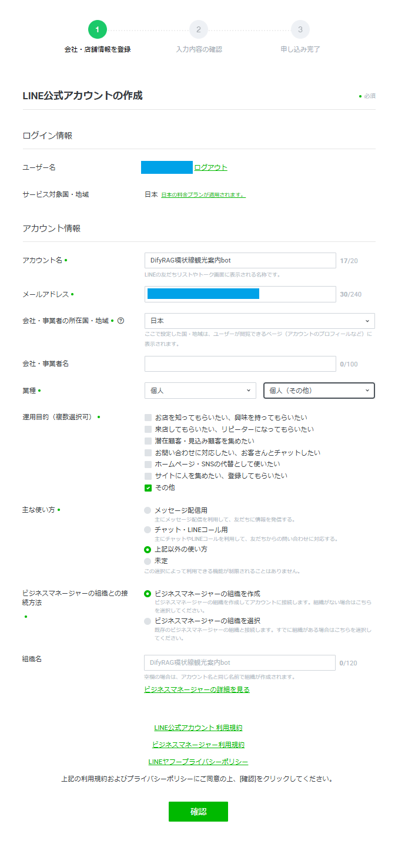Click the 0/120 character counter
Viewport: 395px width, 868px height.
[x=348, y=664]
